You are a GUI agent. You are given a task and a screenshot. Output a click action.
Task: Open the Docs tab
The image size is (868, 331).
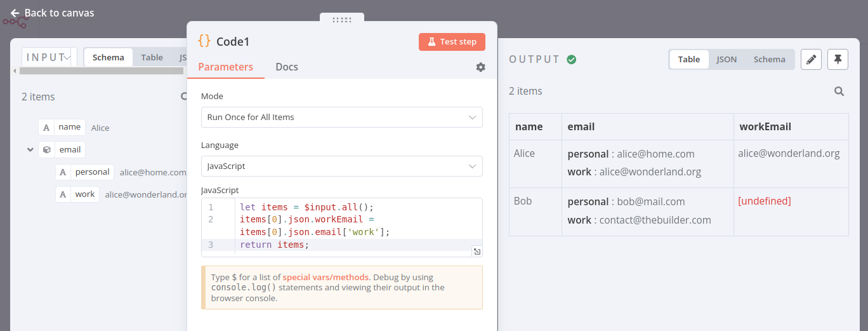coord(286,67)
